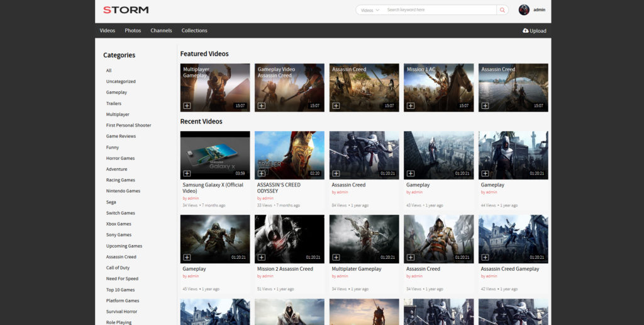
Task: Open the Mission 2 Assassin Creed thumbnail
Action: 289,239
